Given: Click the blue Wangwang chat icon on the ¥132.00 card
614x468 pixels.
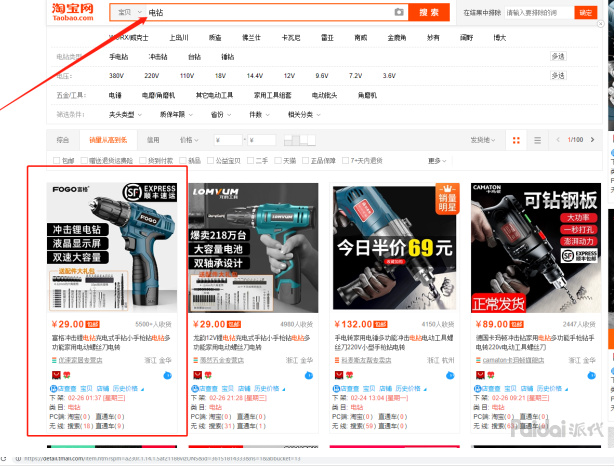Looking at the screenshot, I should [x=450, y=376].
